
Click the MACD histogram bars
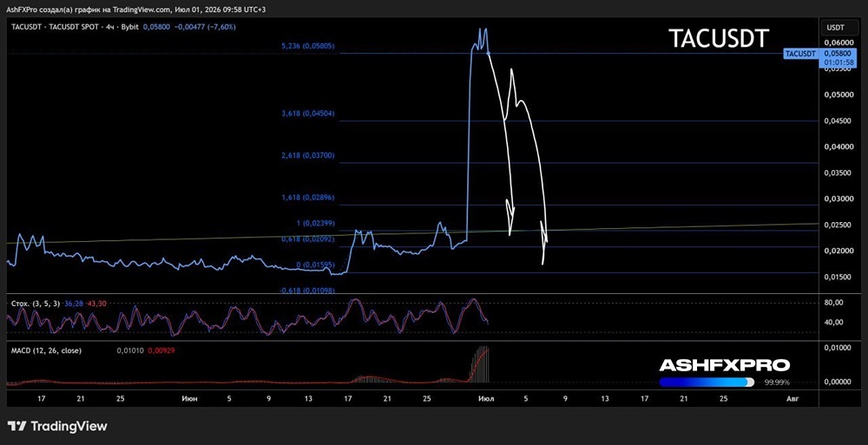[x=479, y=365]
